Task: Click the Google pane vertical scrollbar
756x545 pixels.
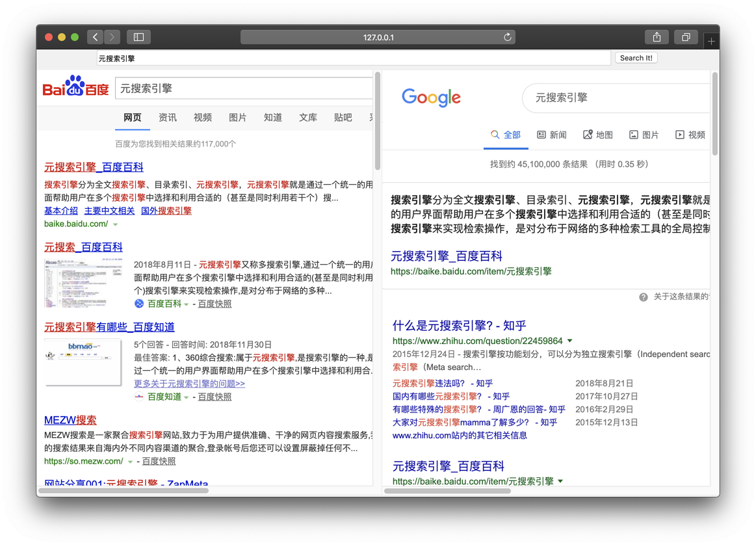Action: point(716,114)
